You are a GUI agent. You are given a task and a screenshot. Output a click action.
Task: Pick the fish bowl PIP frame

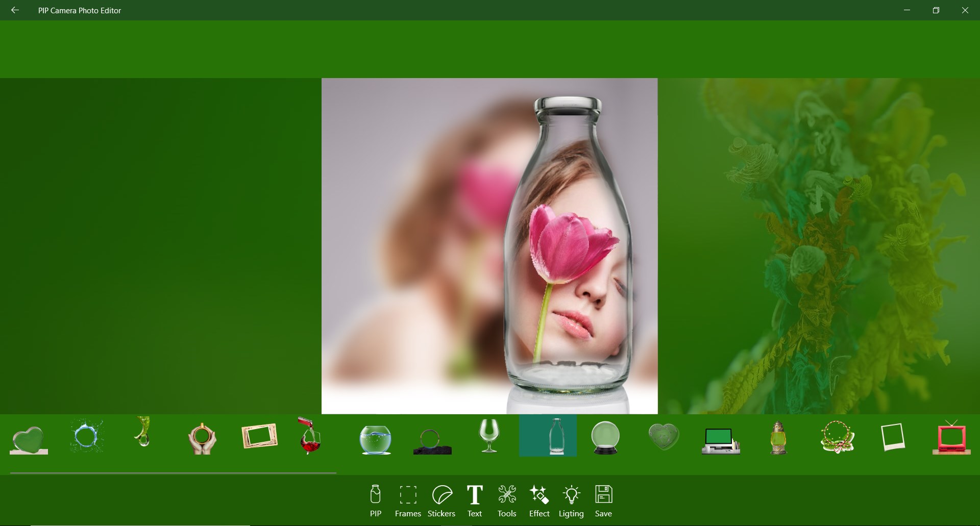pyautogui.click(x=375, y=440)
